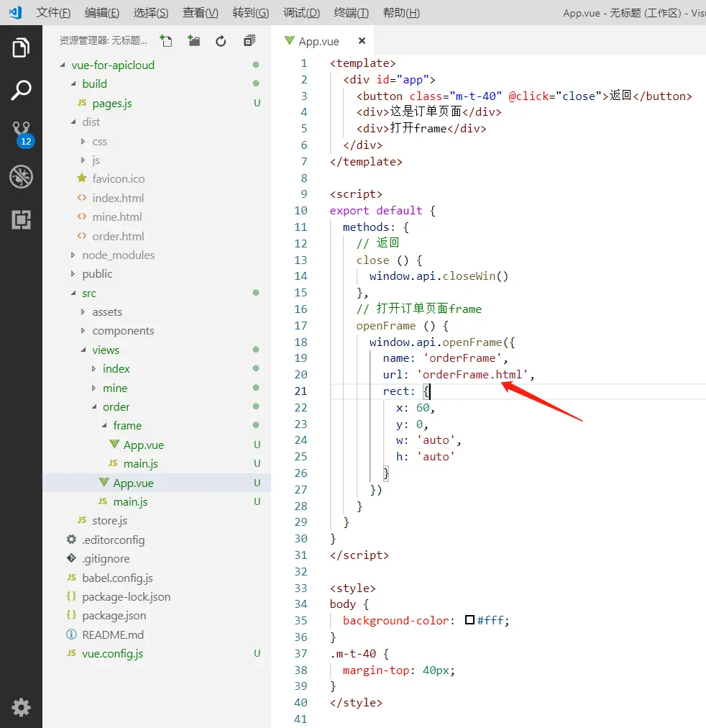The width and height of the screenshot is (706, 728).
Task: Open the 选择(S) menu
Action: point(151,12)
